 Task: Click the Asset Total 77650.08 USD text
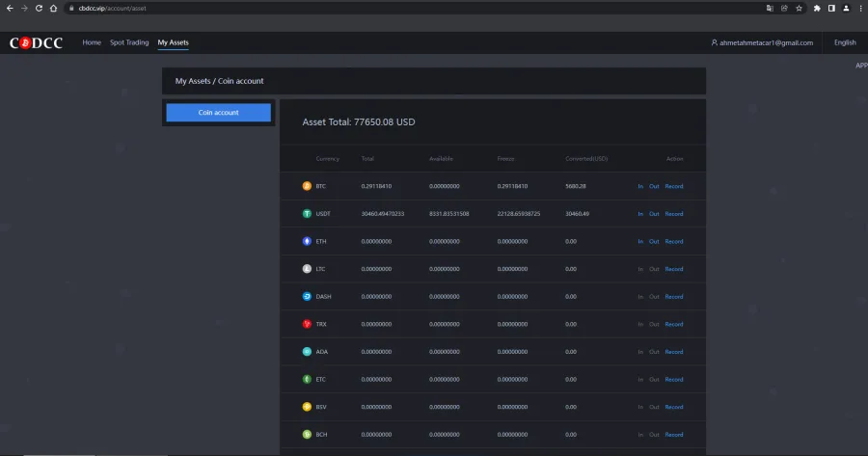click(x=359, y=122)
